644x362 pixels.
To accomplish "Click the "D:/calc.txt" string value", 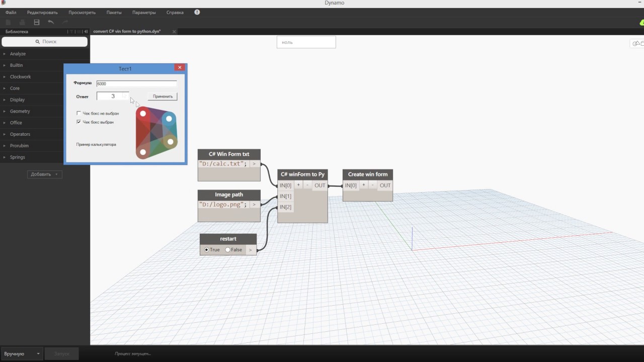I will (x=223, y=164).
